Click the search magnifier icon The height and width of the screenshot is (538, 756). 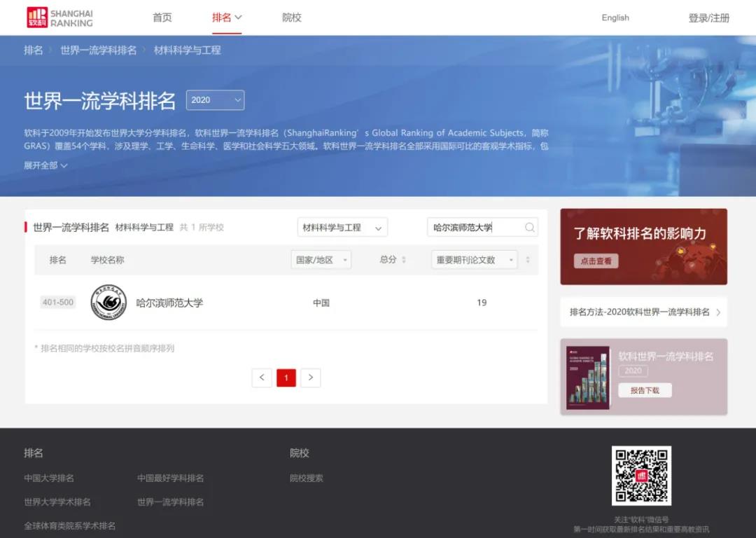click(x=530, y=228)
